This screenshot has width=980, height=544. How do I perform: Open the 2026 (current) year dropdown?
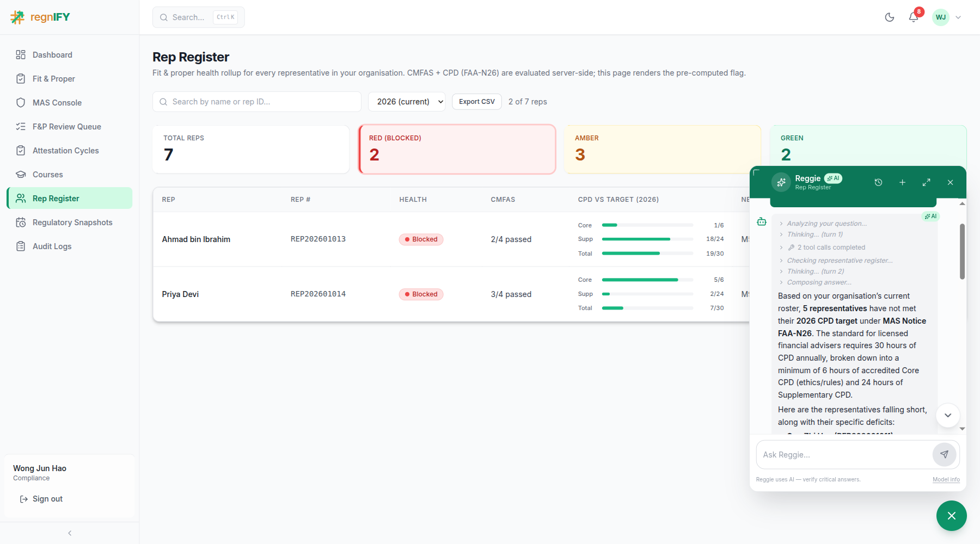point(407,102)
